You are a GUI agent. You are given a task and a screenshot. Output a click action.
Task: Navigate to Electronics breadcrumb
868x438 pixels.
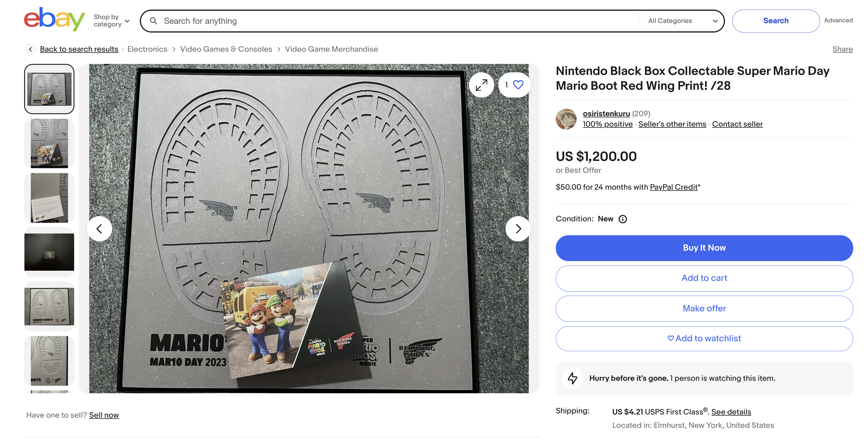pos(147,49)
